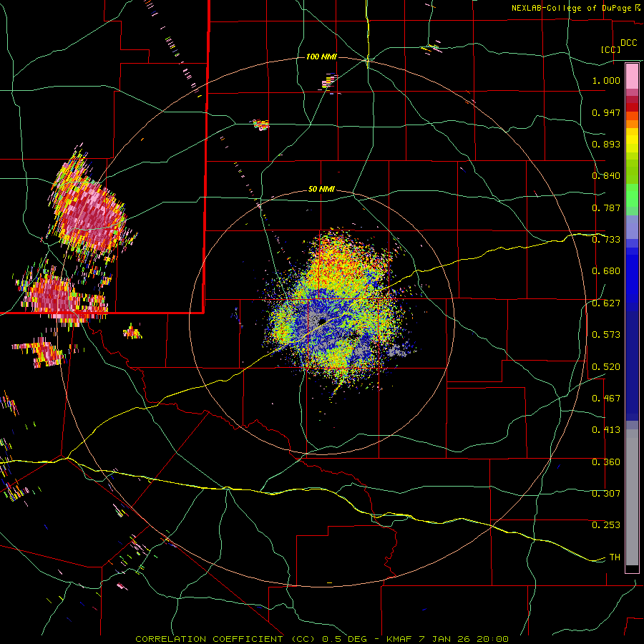Click the 0.307 legend value

(x=606, y=494)
